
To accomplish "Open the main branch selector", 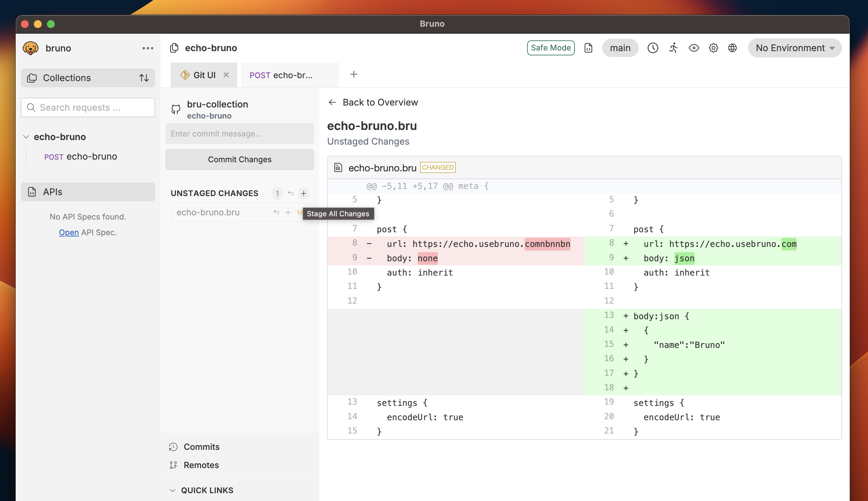I will (620, 48).
